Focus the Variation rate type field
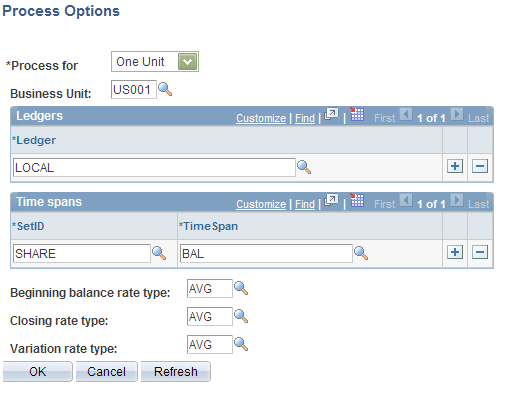This screenshot has height=394, width=509. (x=210, y=344)
